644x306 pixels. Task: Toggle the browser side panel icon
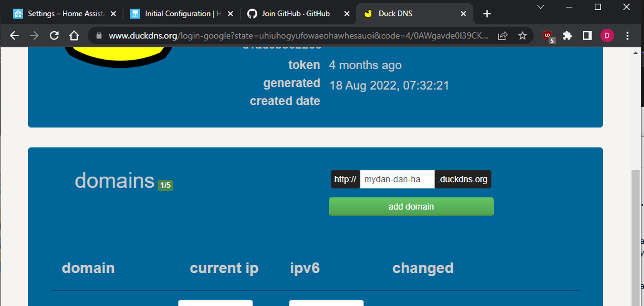[587, 35]
